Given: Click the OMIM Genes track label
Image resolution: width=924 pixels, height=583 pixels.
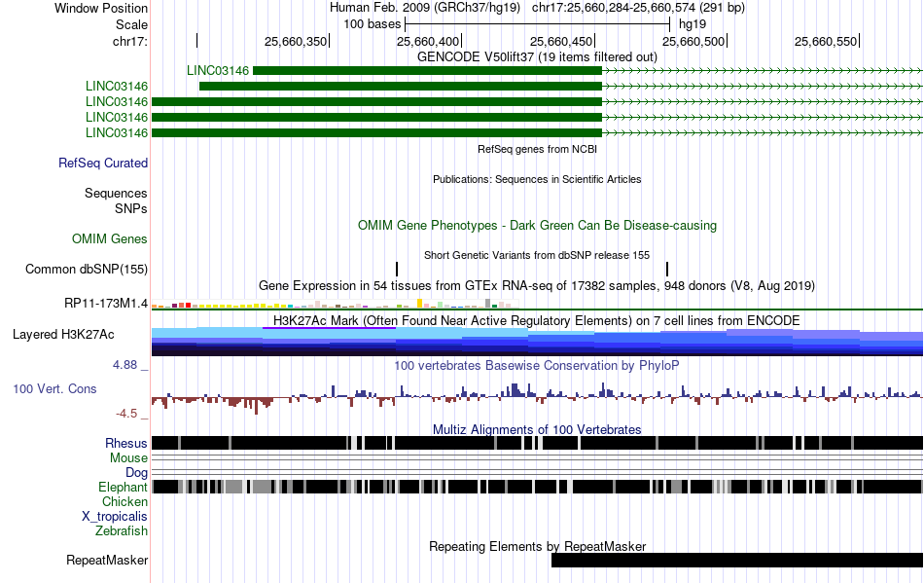Looking at the screenshot, I should [x=110, y=238].
